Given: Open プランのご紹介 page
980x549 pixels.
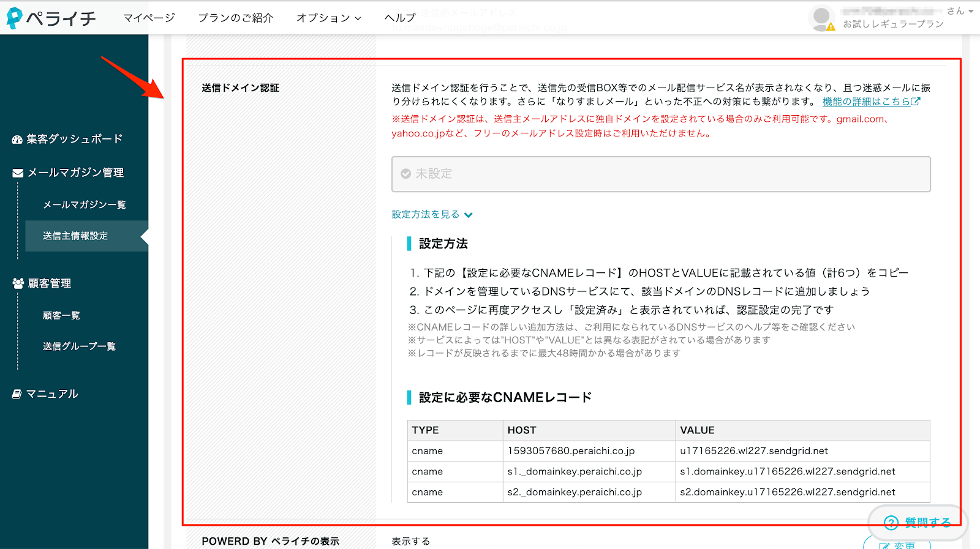Looking at the screenshot, I should (236, 18).
